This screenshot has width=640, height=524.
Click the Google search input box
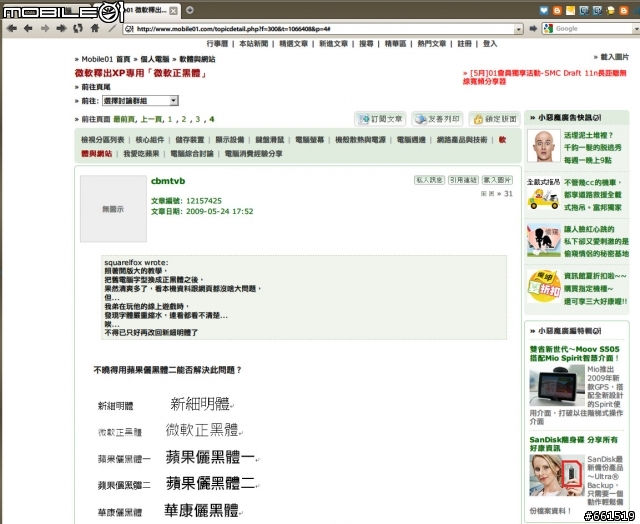tap(593, 29)
